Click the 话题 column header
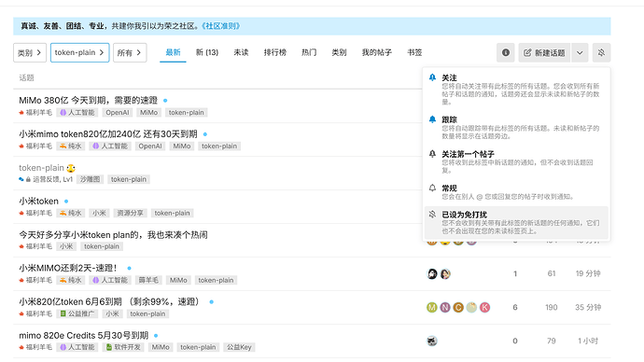The width and height of the screenshot is (644, 362). coord(27,77)
